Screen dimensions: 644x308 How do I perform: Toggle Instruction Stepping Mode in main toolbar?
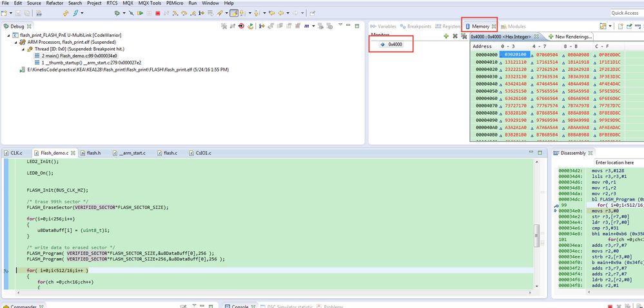pyautogui.click(x=202, y=13)
